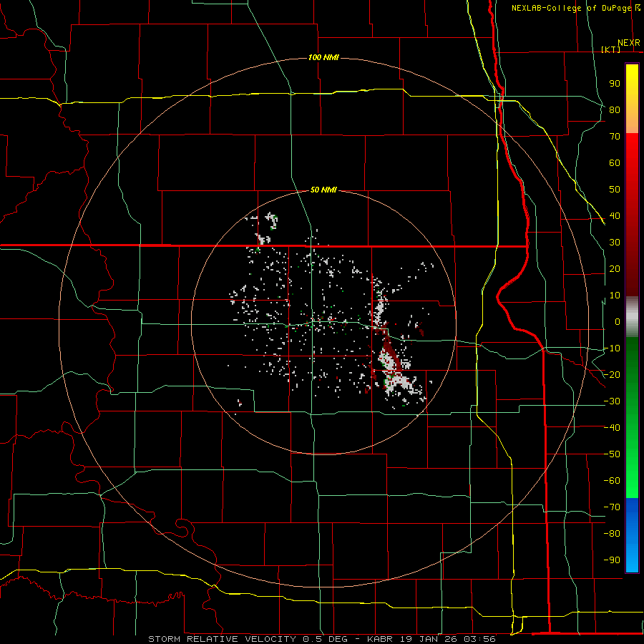644x644 pixels.
Task: Click the '-80' value on velocity scale
Action: pyautogui.click(x=612, y=534)
